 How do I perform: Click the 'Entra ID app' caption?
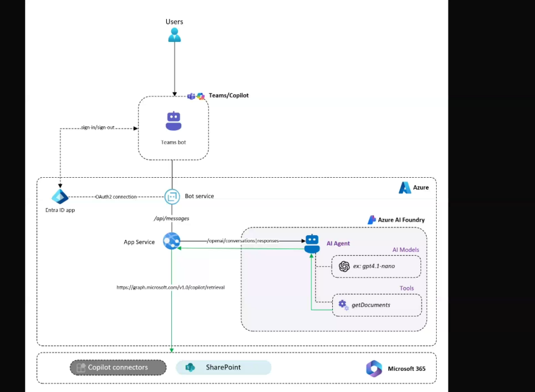pos(60,210)
